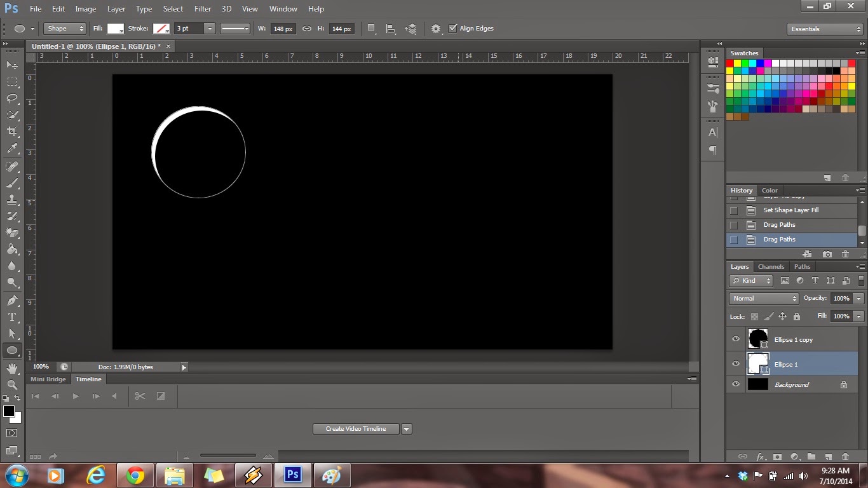Select the Blur tool
The width and height of the screenshot is (868, 488).
pos(12,266)
